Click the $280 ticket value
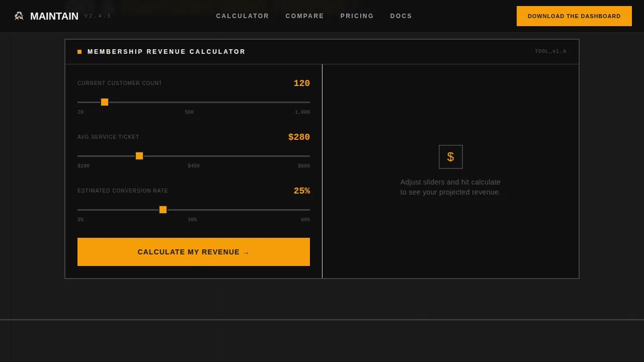 [x=299, y=137]
